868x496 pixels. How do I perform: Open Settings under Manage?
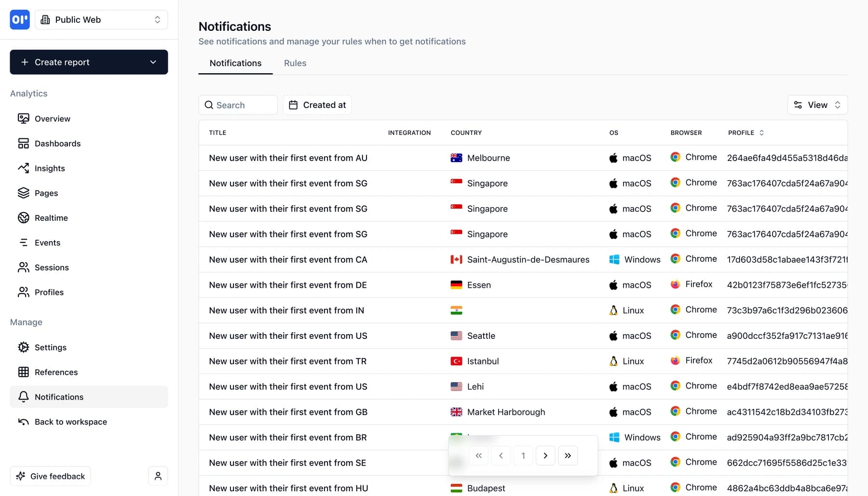[50, 347]
